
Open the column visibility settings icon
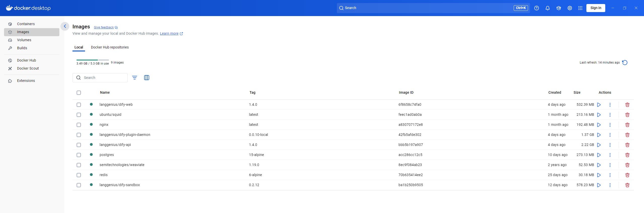coord(147,78)
